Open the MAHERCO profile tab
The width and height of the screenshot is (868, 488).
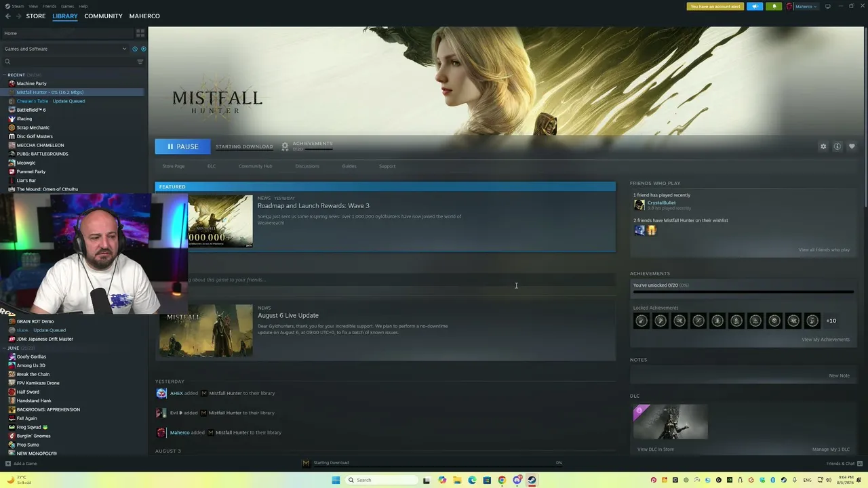tap(144, 16)
